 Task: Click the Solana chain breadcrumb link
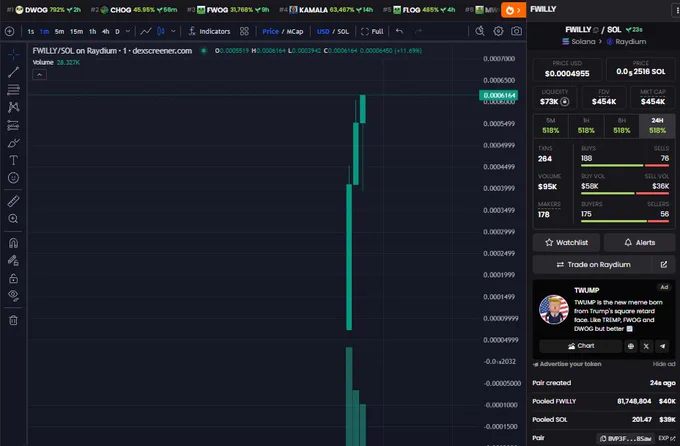(579, 42)
